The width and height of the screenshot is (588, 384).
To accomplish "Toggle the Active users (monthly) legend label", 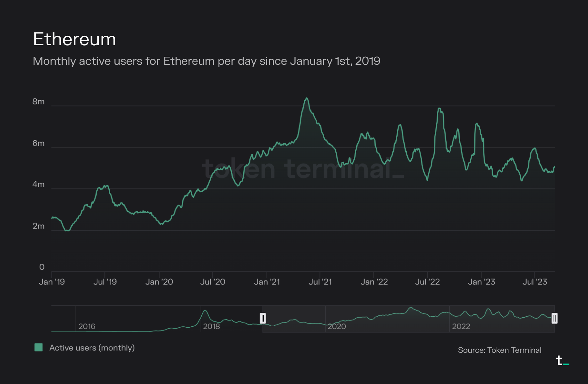I will pyautogui.click(x=92, y=348).
